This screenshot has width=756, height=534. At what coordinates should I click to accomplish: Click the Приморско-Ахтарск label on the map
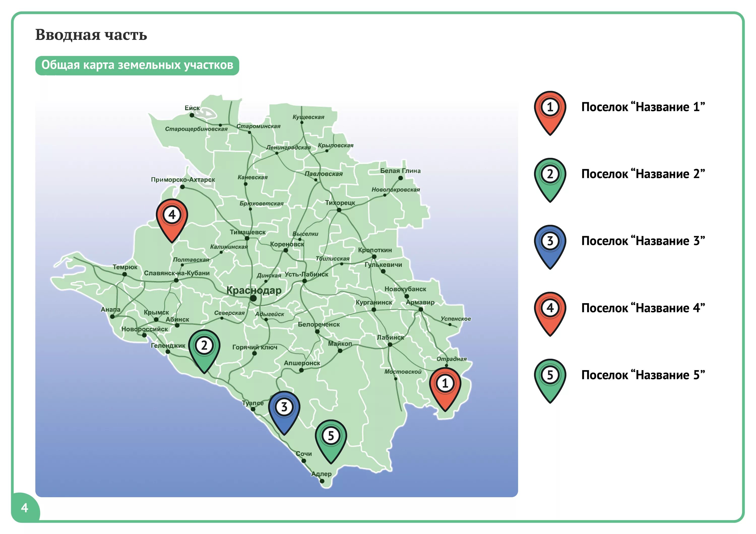(183, 180)
